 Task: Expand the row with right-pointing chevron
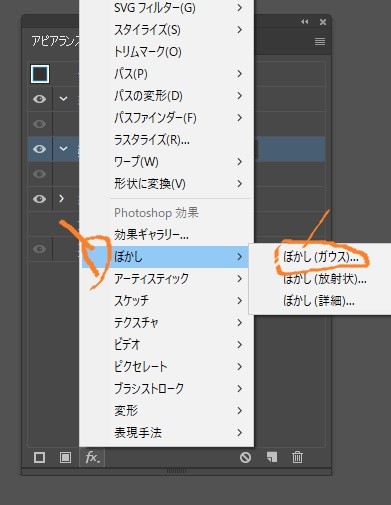pos(62,199)
